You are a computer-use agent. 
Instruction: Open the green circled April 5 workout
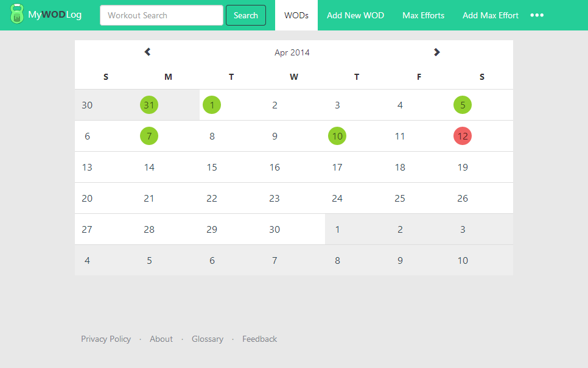tap(463, 105)
